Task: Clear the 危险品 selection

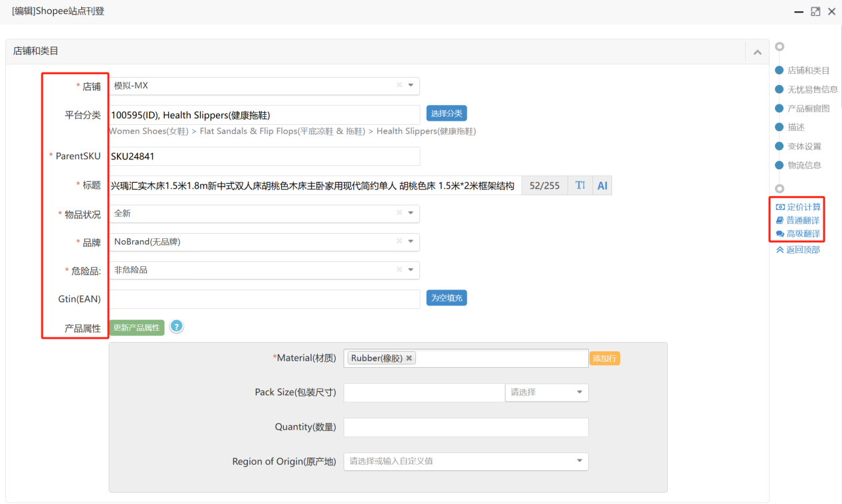Action: pos(399,270)
